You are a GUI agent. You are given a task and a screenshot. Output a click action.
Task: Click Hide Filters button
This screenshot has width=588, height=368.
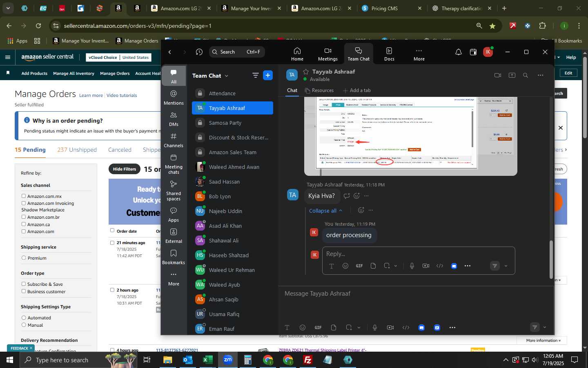point(125,169)
